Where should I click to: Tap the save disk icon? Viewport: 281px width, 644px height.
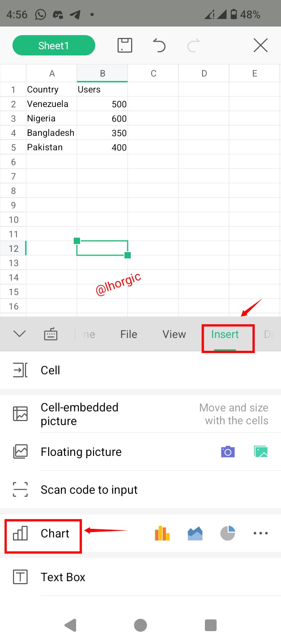click(x=125, y=46)
